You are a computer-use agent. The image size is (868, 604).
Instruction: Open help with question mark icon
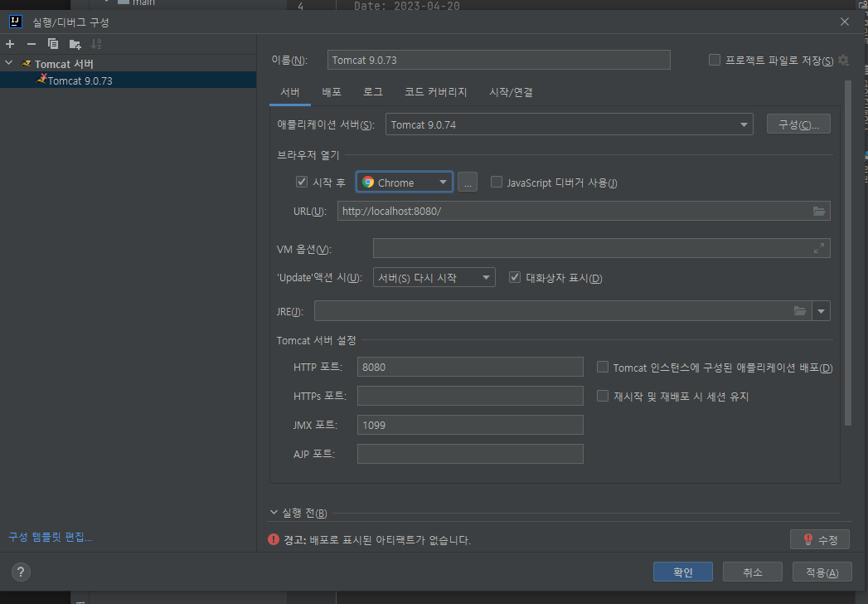coord(21,572)
